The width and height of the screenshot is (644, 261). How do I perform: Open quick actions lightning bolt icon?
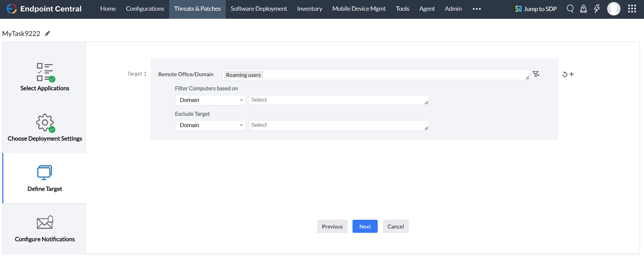pyautogui.click(x=597, y=9)
